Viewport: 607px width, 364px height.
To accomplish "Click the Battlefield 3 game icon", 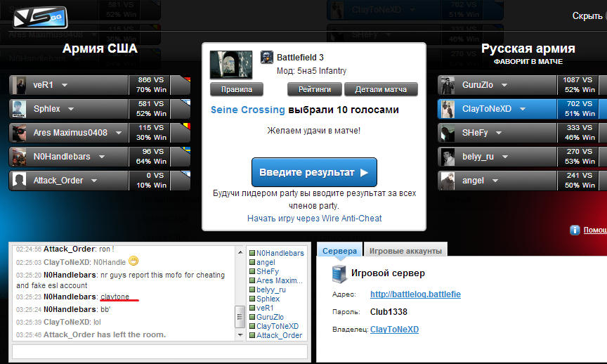I will coord(267,58).
